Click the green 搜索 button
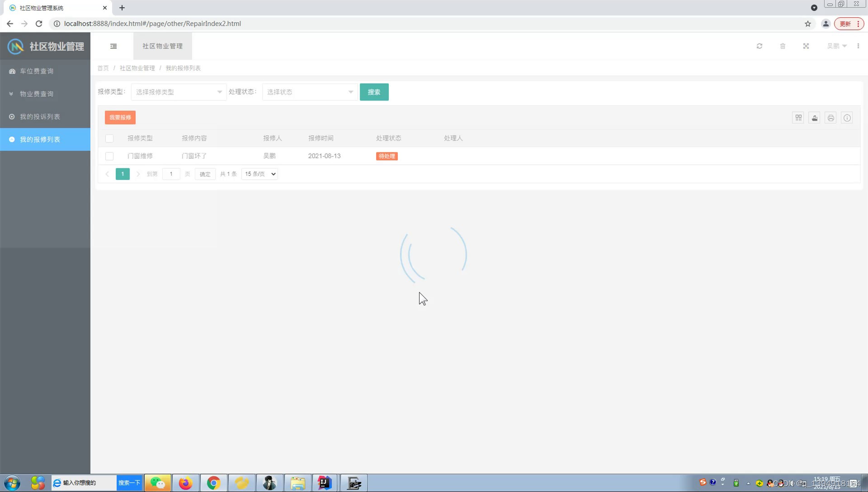The image size is (868, 492). point(374,92)
